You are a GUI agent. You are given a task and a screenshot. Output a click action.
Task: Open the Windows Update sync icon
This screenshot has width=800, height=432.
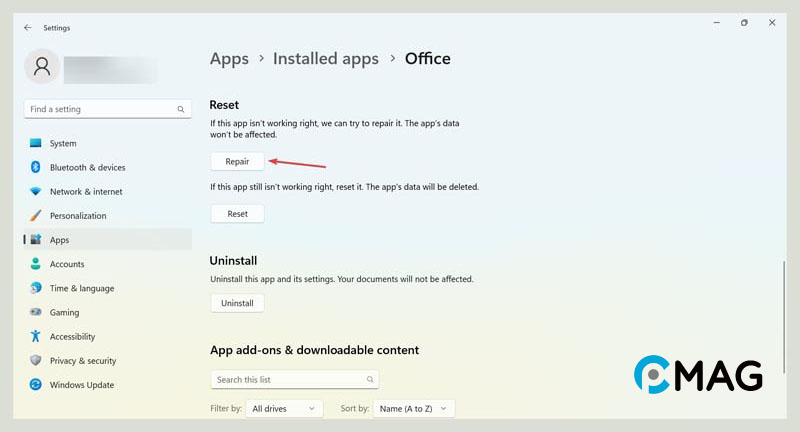(x=36, y=385)
